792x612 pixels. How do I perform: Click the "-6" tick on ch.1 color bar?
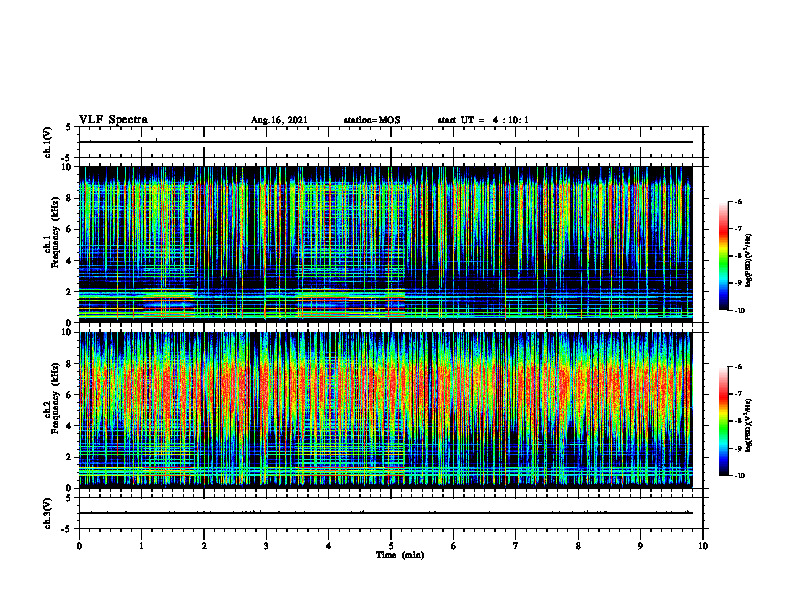pyautogui.click(x=739, y=201)
